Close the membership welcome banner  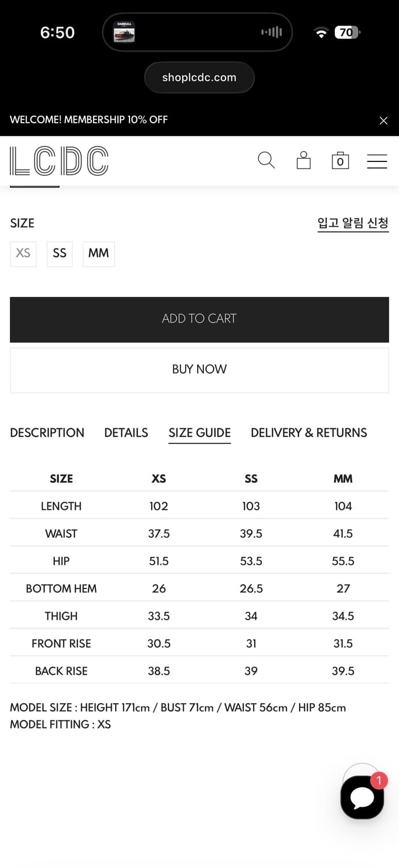pos(383,120)
